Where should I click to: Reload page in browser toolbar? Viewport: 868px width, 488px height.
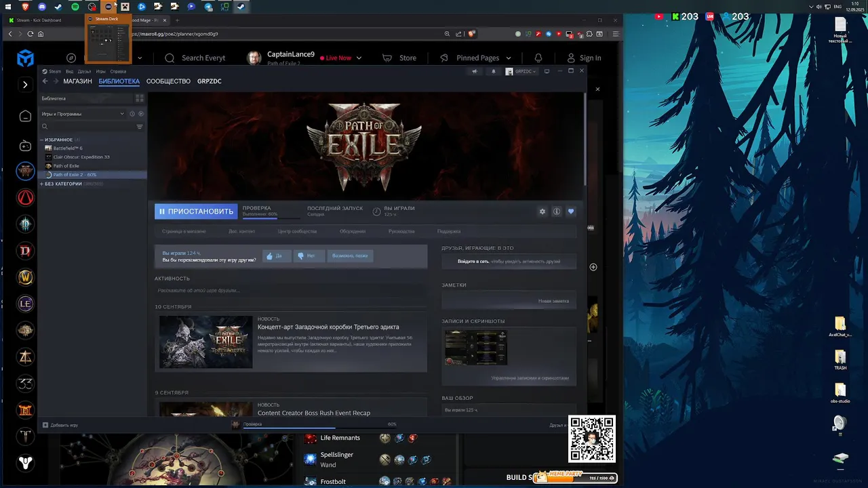point(31,34)
